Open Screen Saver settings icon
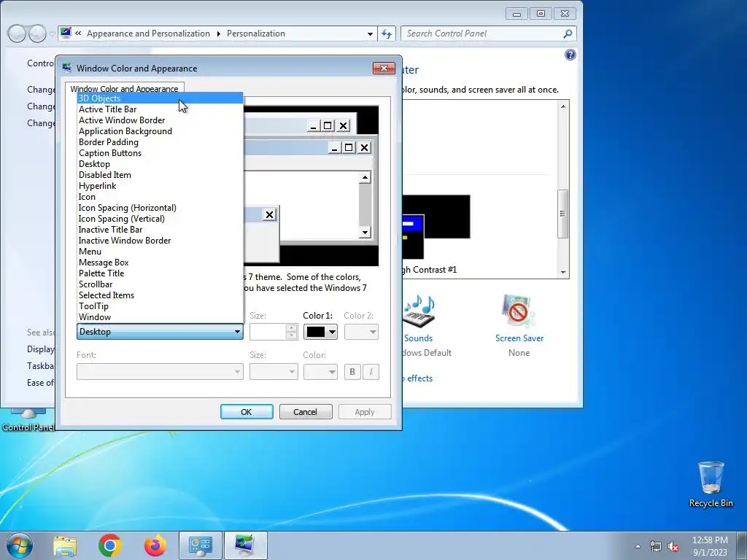Image resolution: width=747 pixels, height=560 pixels. tap(519, 311)
